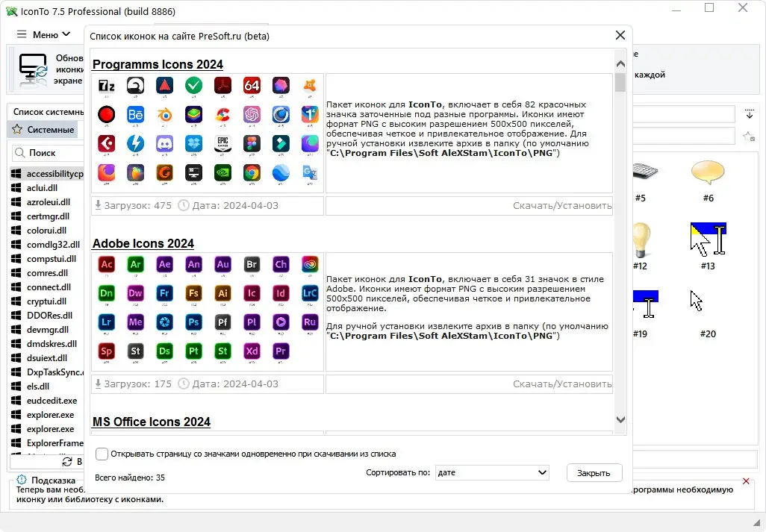
Task: Click the Adobe Xd icon
Action: coord(252,351)
